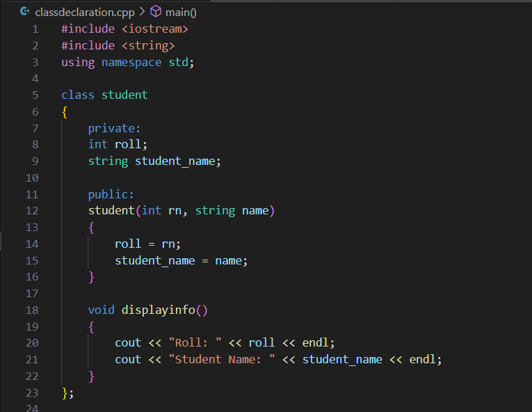This screenshot has width=532, height=412.
Task: Click 'student_name' on line 15
Action: 154,261
